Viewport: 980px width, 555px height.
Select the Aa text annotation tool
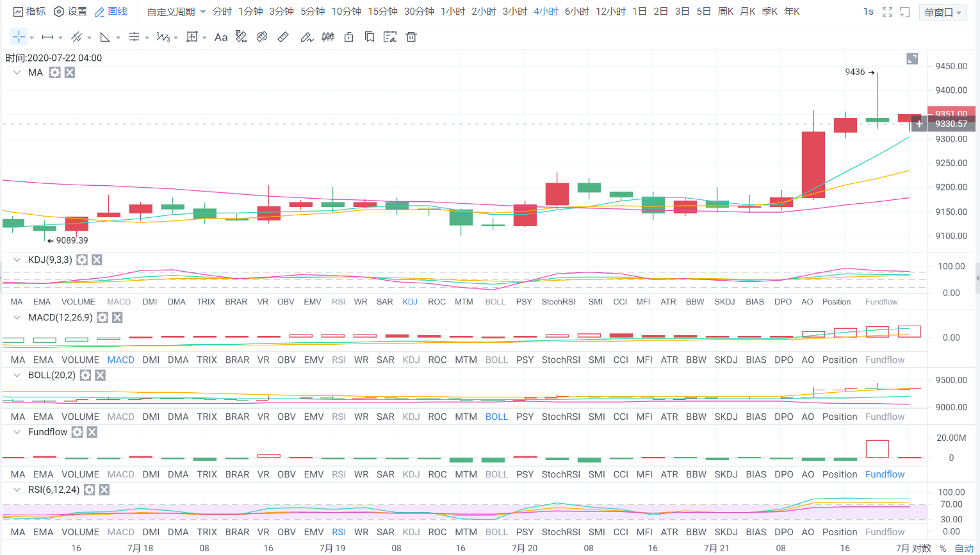[221, 37]
